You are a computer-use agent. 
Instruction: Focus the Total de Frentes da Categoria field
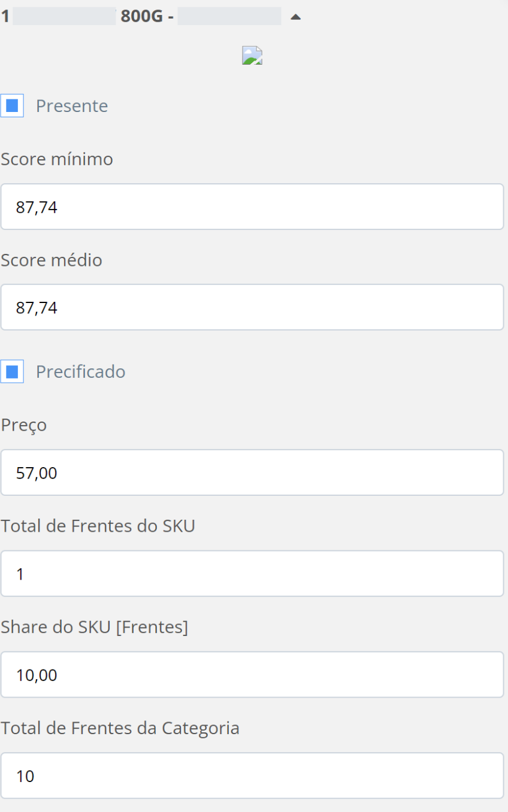(x=252, y=775)
